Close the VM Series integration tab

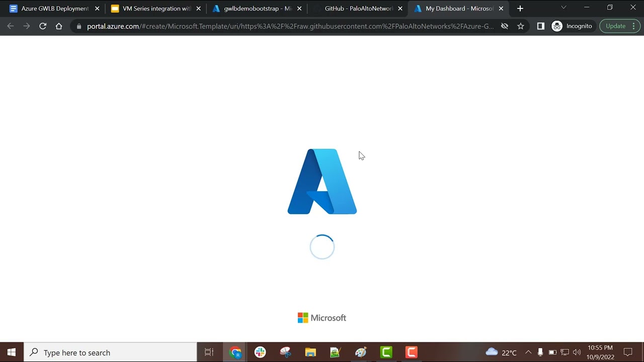tap(198, 9)
